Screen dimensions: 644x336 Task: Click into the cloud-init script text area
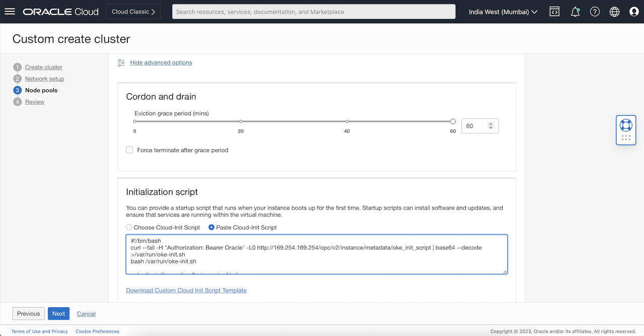pyautogui.click(x=316, y=254)
